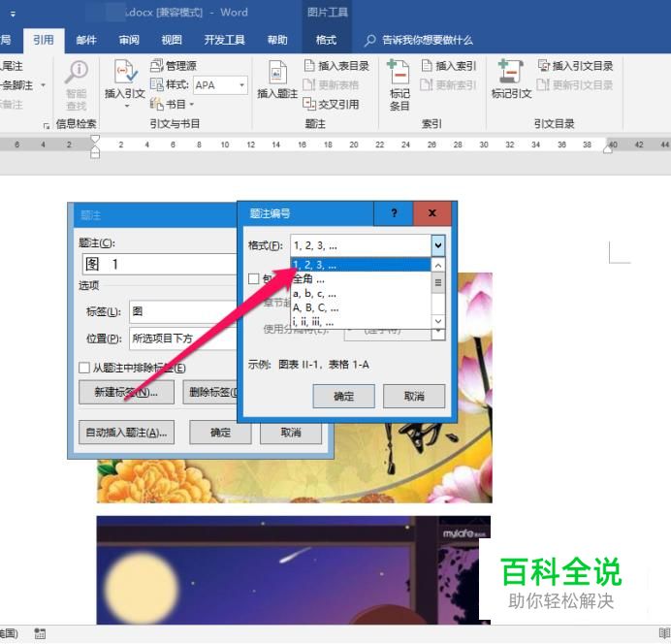Open the View (视图) tab

coord(172,40)
